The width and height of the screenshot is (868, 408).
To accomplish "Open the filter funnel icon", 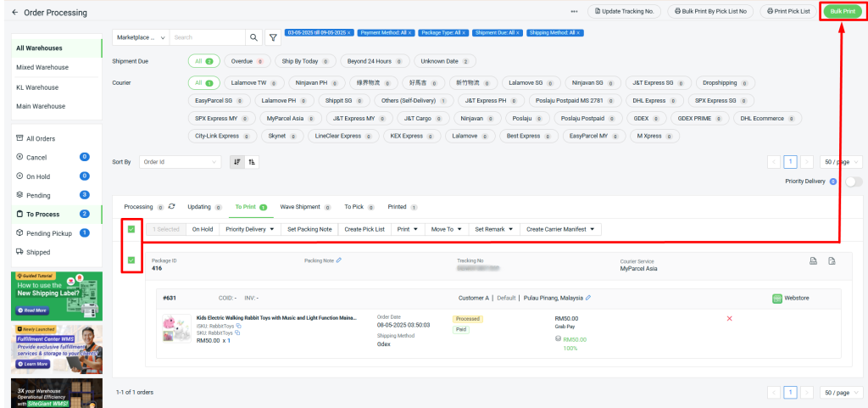I will 273,37.
